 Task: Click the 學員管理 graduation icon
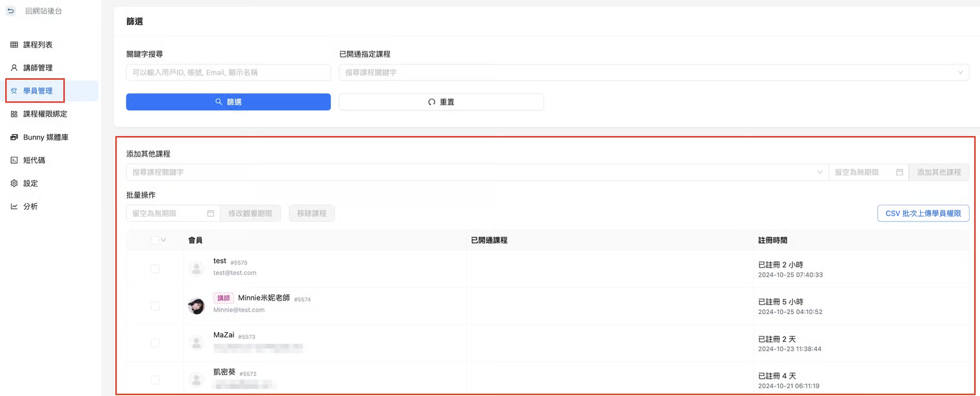14,92
